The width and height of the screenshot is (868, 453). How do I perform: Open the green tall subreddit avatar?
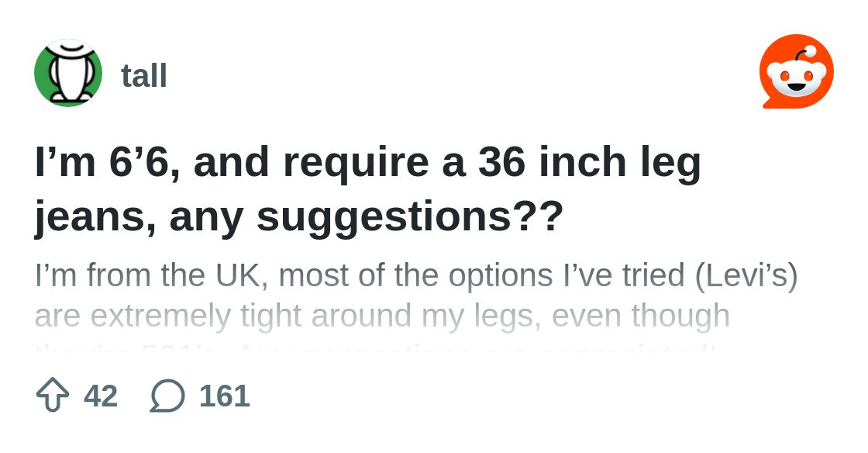pyautogui.click(x=68, y=73)
